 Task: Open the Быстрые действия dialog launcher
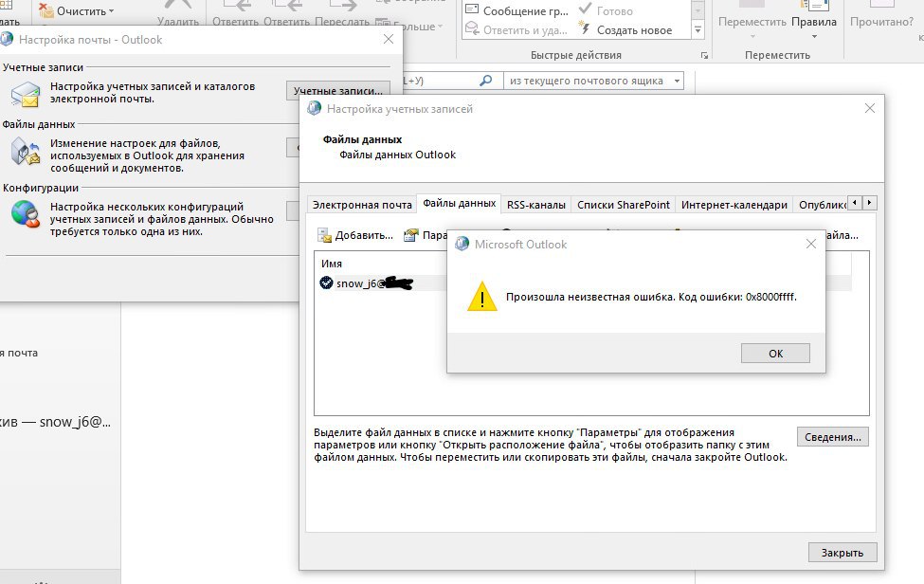[704, 55]
